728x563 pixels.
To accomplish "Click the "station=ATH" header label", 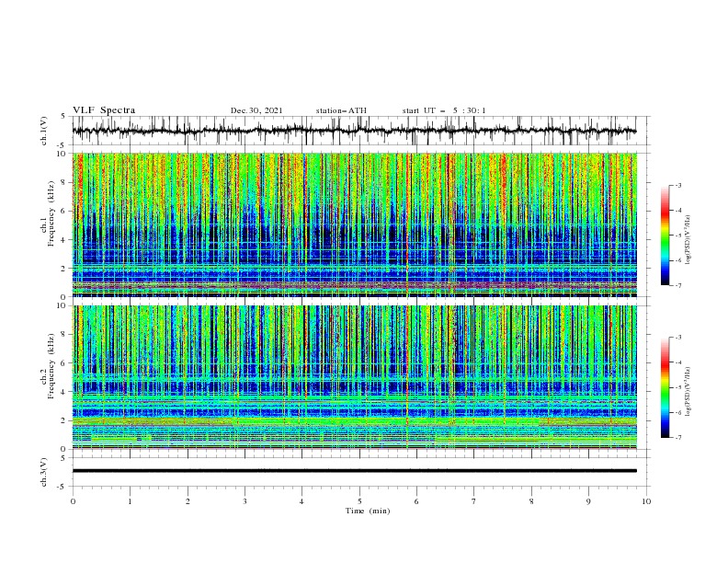I will [341, 110].
